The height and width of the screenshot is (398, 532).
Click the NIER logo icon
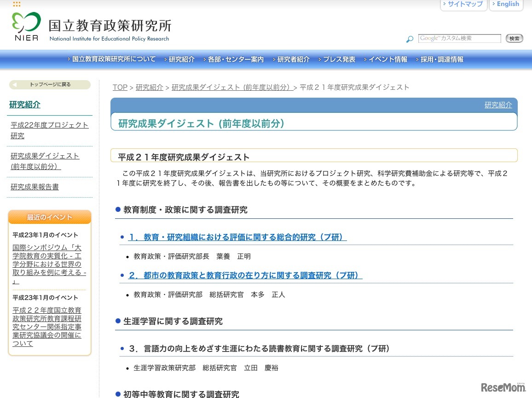[x=26, y=26]
